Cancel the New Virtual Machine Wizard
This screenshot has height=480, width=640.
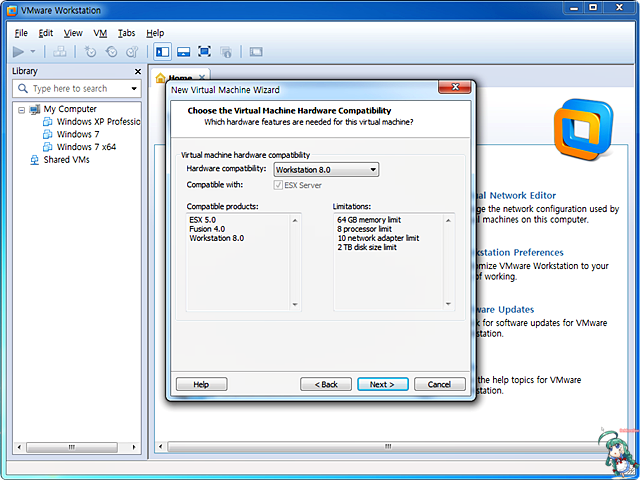pyautogui.click(x=440, y=384)
